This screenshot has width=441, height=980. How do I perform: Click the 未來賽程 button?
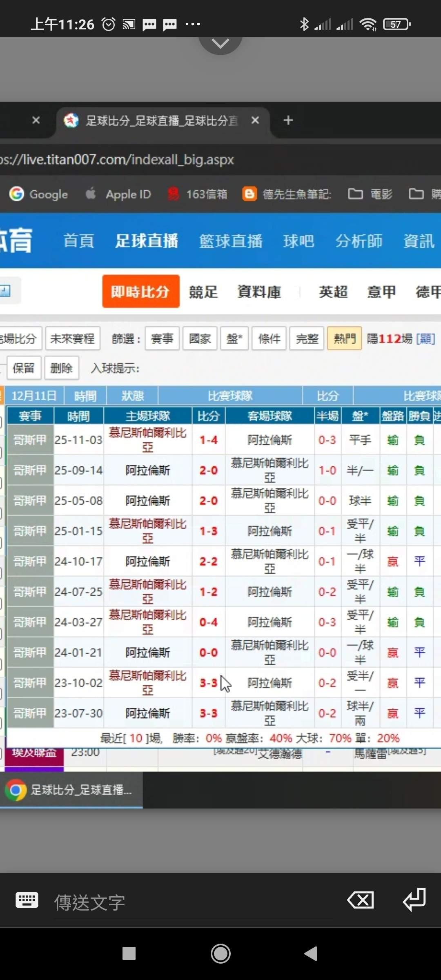(x=72, y=339)
